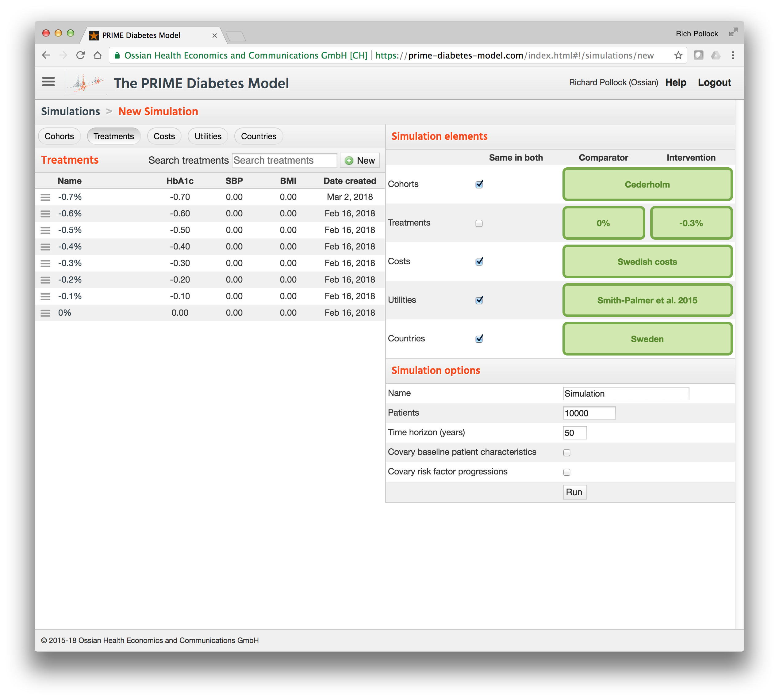Click the browser reload icon
Image resolution: width=779 pixels, height=700 pixels.
click(x=80, y=55)
